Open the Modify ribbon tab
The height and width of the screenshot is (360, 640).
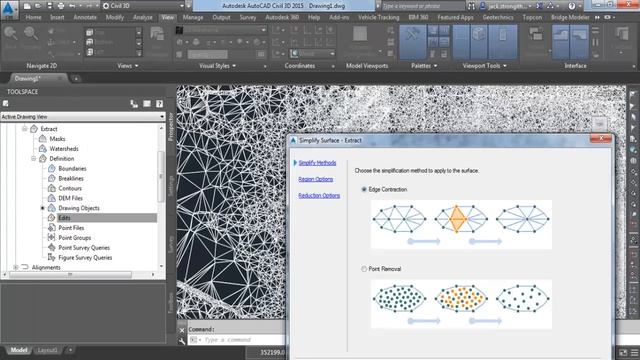115,18
